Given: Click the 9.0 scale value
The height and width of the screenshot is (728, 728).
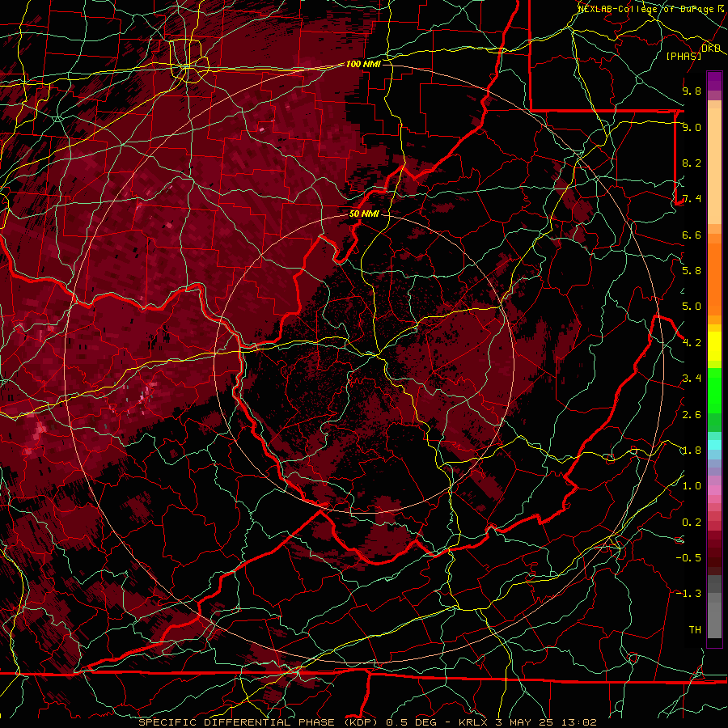Looking at the screenshot, I should click(692, 127).
